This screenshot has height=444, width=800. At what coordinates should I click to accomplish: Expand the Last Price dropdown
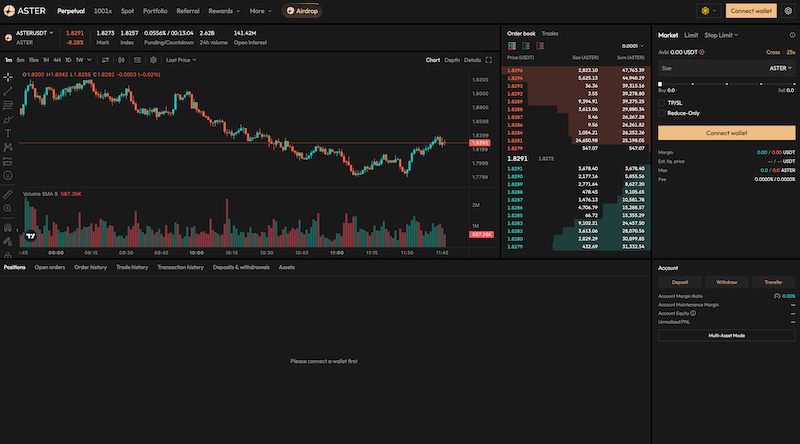pos(181,60)
